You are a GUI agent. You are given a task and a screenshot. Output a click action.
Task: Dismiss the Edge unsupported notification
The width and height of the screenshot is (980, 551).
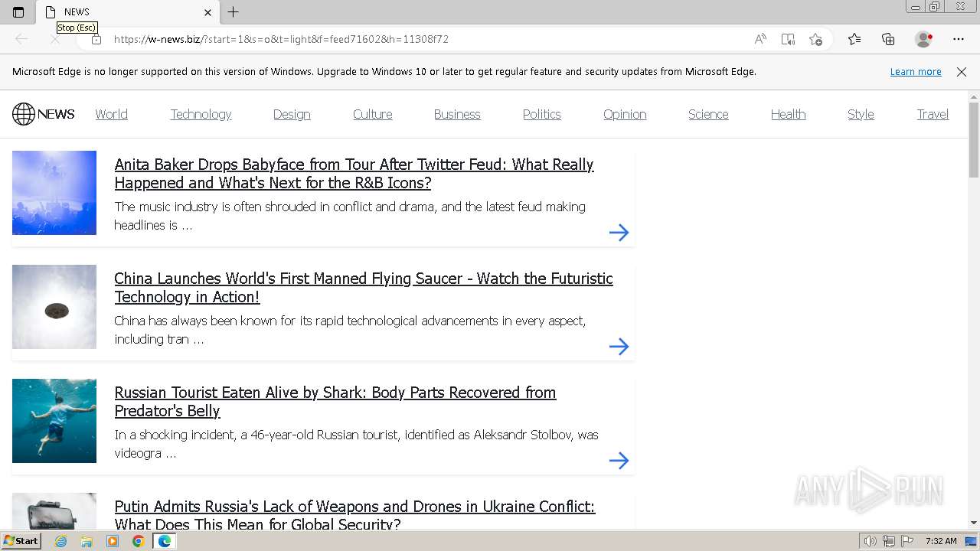coord(962,72)
